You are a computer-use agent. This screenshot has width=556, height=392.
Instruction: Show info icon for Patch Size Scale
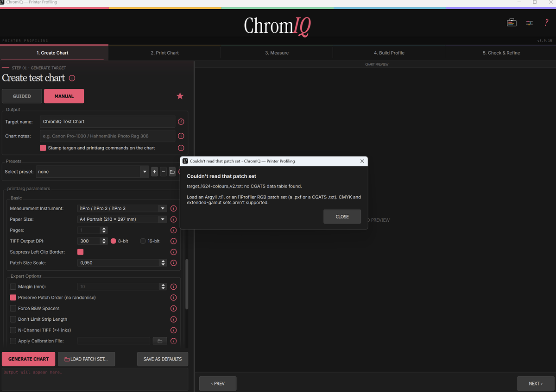[174, 263]
